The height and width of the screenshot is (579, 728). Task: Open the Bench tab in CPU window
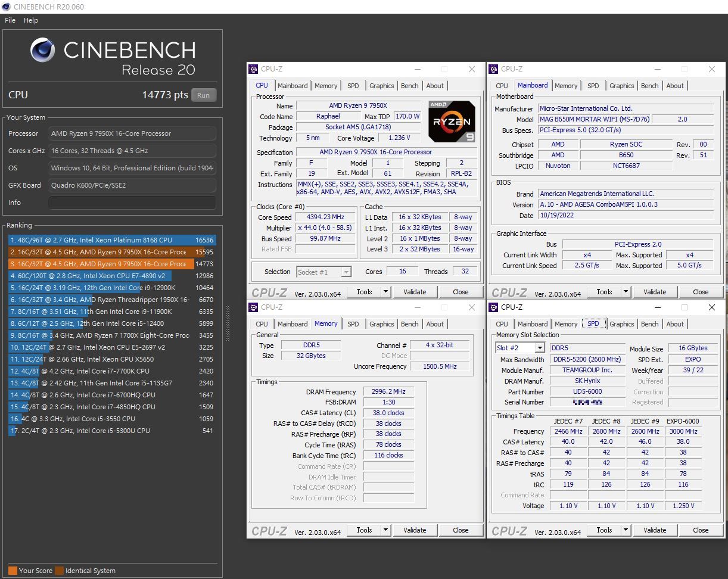point(409,86)
